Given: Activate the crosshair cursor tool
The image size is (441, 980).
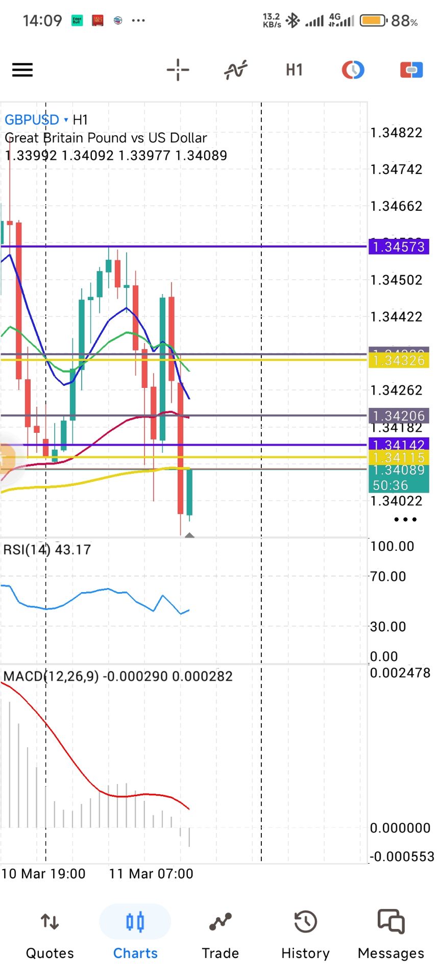Looking at the screenshot, I should coord(178,70).
